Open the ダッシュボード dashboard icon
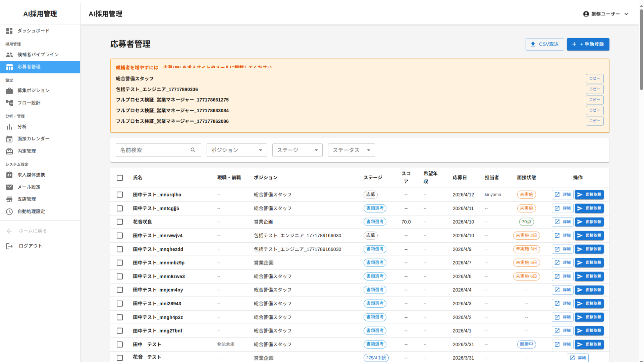The image size is (644, 362). 9,31
